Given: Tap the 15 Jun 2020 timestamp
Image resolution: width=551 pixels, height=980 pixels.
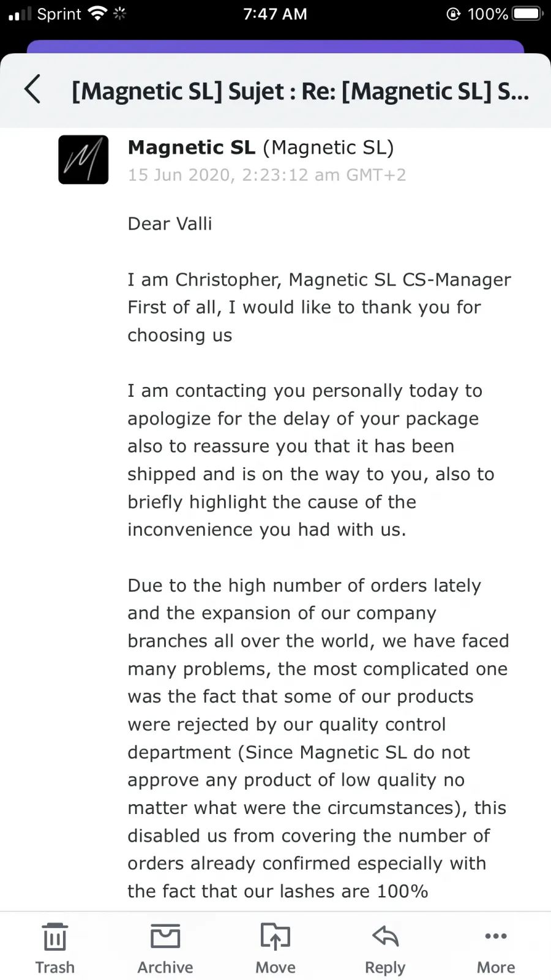Looking at the screenshot, I should point(267,175).
